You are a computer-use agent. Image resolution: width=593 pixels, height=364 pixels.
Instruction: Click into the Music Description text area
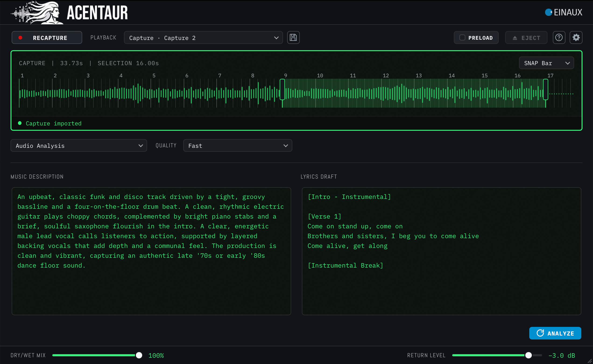[x=151, y=251]
